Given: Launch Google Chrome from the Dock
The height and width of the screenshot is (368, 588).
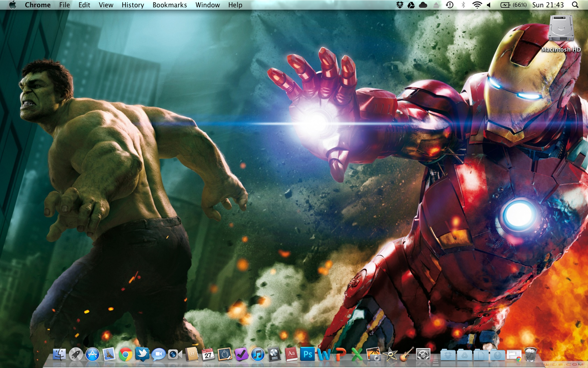Looking at the screenshot, I should [x=125, y=354].
